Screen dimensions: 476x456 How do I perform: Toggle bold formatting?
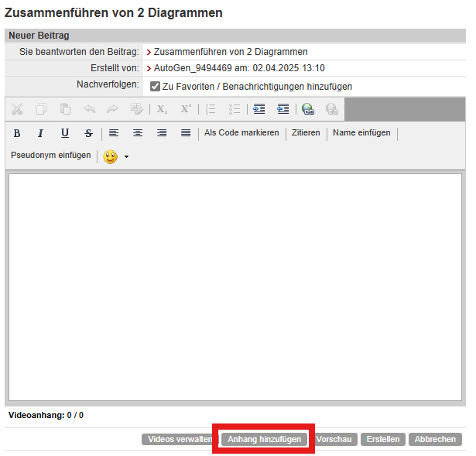coord(17,133)
